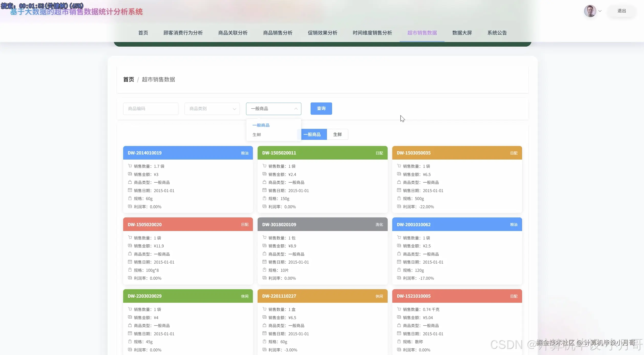Click profit icon beside 利润率 -17.00%
The image size is (644, 355).
pos(399,278)
